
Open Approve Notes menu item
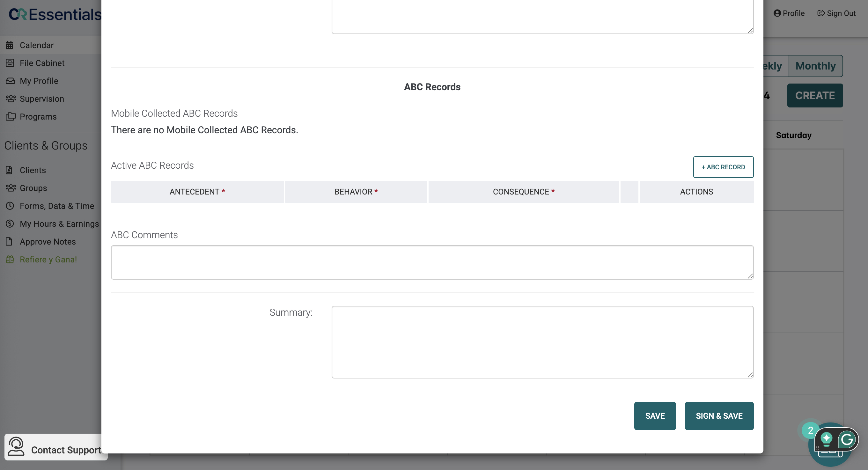[48, 242]
